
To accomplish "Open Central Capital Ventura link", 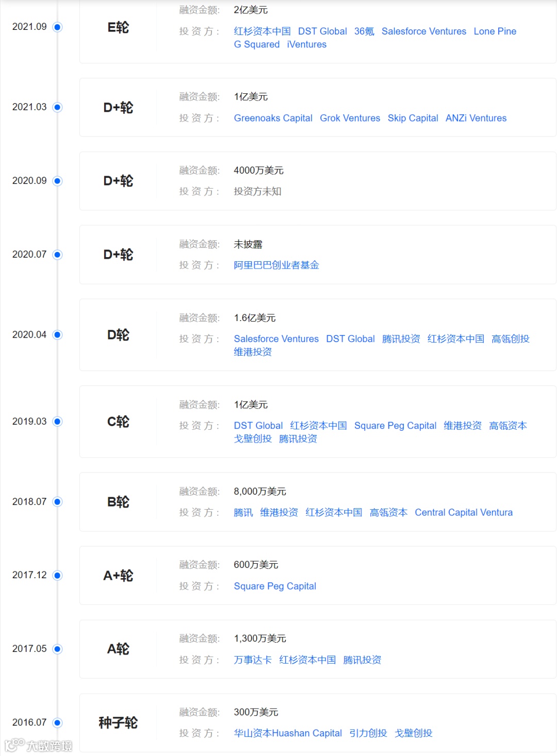I will point(464,513).
